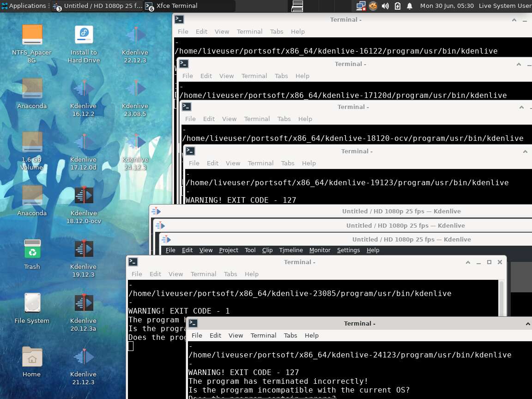The image size is (532, 399).
Task: Click Kdenlive logo icon in frontmost Kdenlive titlebar
Action: (166, 239)
